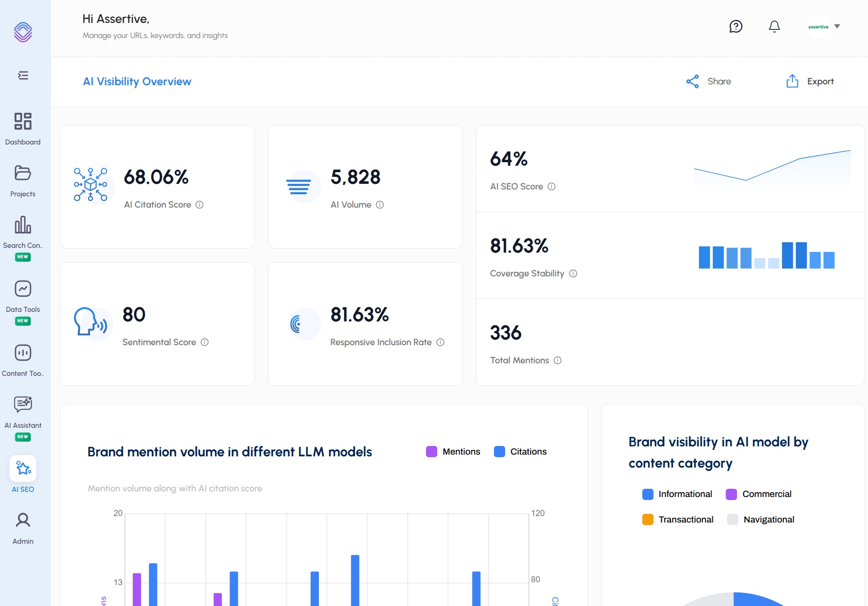The image size is (868, 606).
Task: Click the Content Too.. label
Action: click(x=23, y=373)
